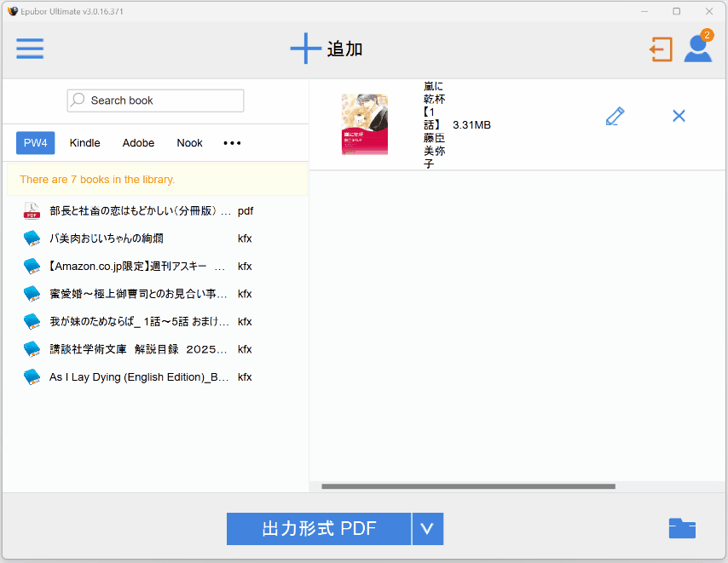Click the book icon for 講談社学術文庫

(32, 349)
